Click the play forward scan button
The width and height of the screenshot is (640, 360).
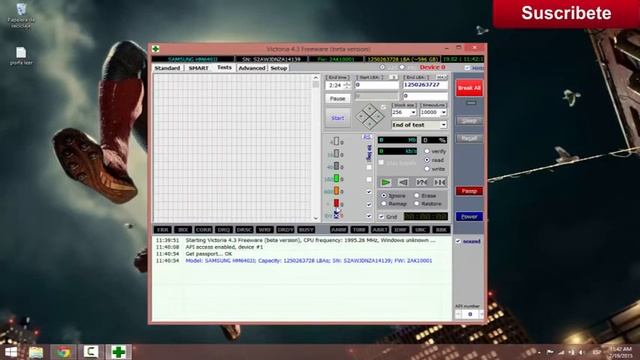pyautogui.click(x=385, y=182)
